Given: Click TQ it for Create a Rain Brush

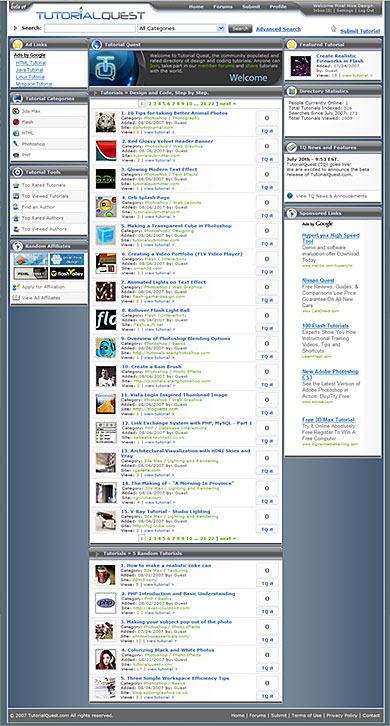Looking at the screenshot, I should [267, 385].
